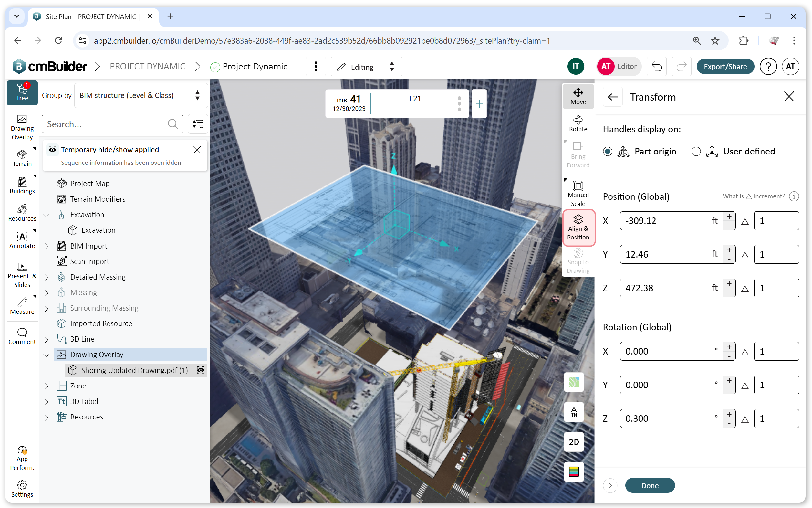812x508 pixels.
Task: Open the Editing mode dropdown
Action: pyautogui.click(x=366, y=67)
